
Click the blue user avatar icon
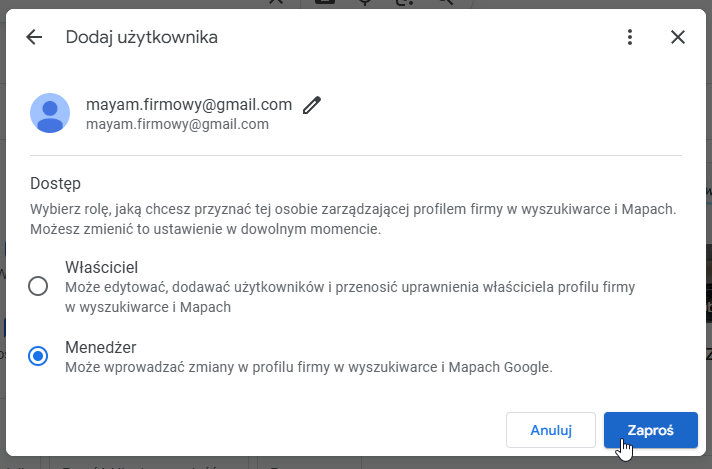click(50, 113)
